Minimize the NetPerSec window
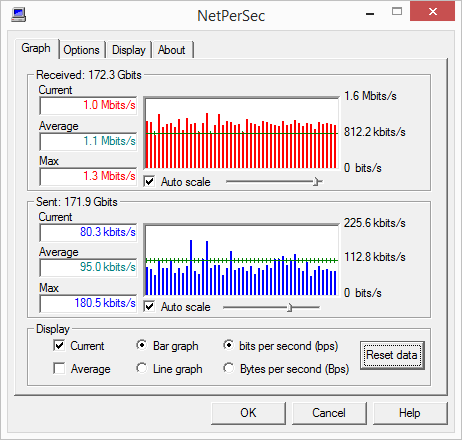This screenshot has width=462, height=440. (370, 14)
